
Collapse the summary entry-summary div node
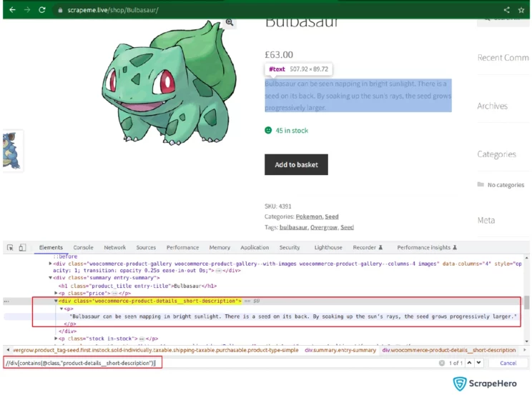(50, 278)
